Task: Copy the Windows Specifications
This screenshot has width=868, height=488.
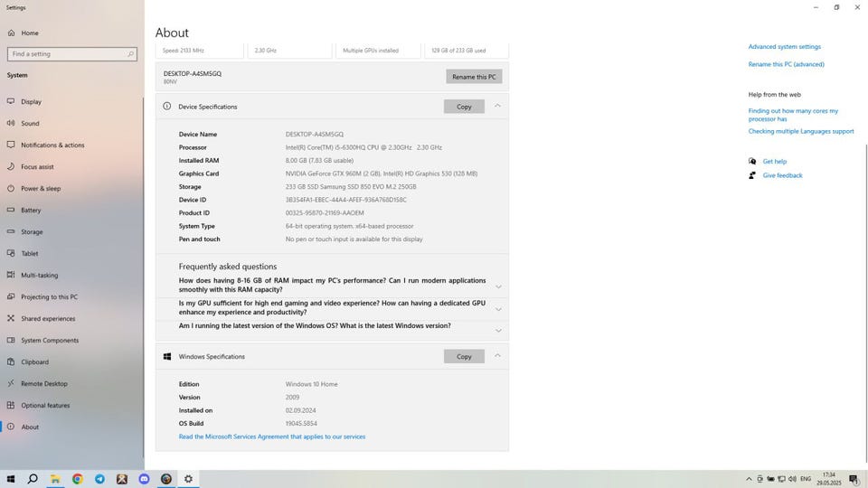Action: pos(464,356)
